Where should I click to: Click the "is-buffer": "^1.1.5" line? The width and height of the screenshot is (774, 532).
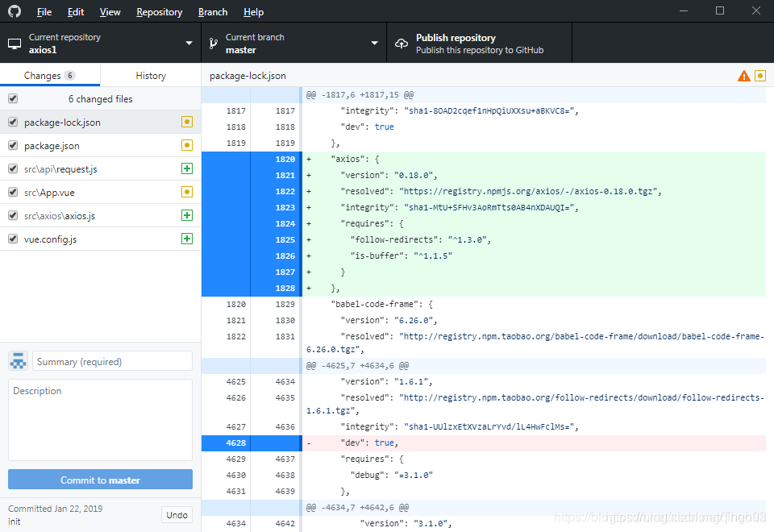tap(534, 256)
